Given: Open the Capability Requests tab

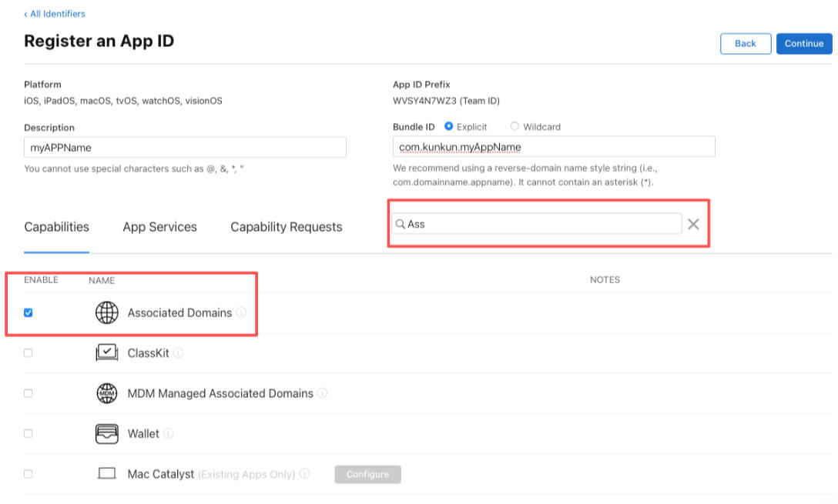Looking at the screenshot, I should click(287, 227).
